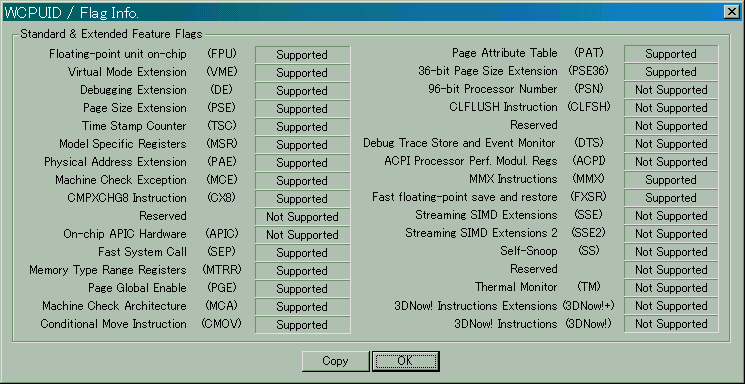Click the 3DNow!+ status value
Viewport: 745px width, 384px height.
[671, 306]
